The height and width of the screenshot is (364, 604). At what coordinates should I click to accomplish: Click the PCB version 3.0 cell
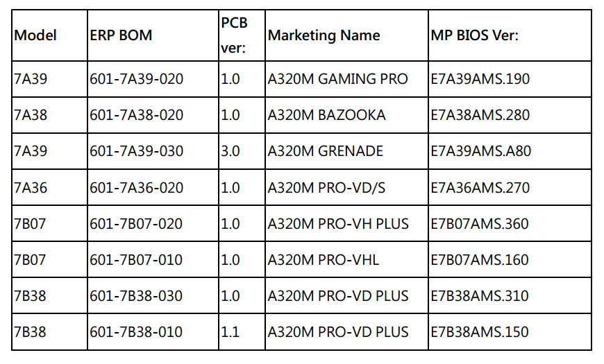tap(230, 151)
